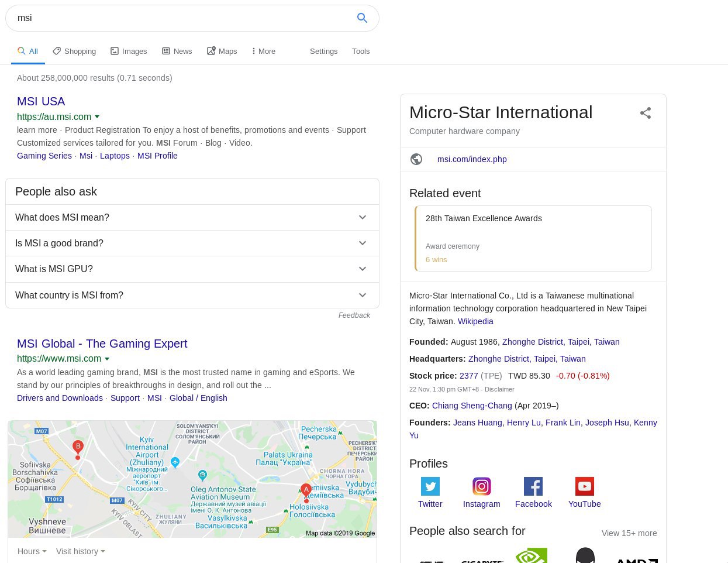Open the MSI USA result title

click(x=41, y=101)
